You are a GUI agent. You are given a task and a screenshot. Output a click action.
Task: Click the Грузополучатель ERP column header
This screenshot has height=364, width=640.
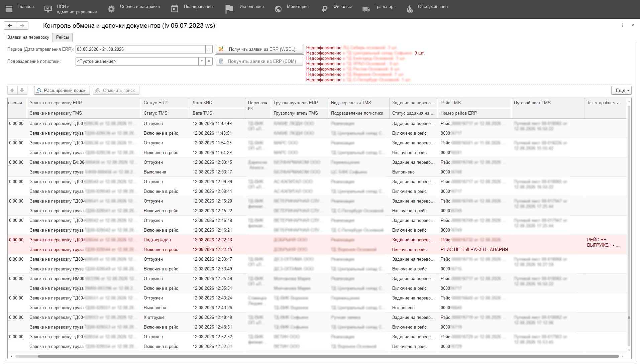pos(300,103)
